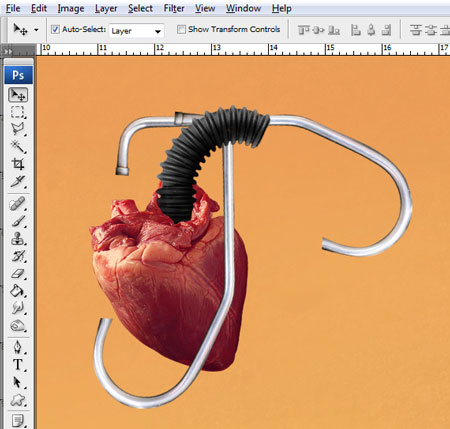
Task: Select the Rectangular Marquee tool
Action: [x=18, y=112]
